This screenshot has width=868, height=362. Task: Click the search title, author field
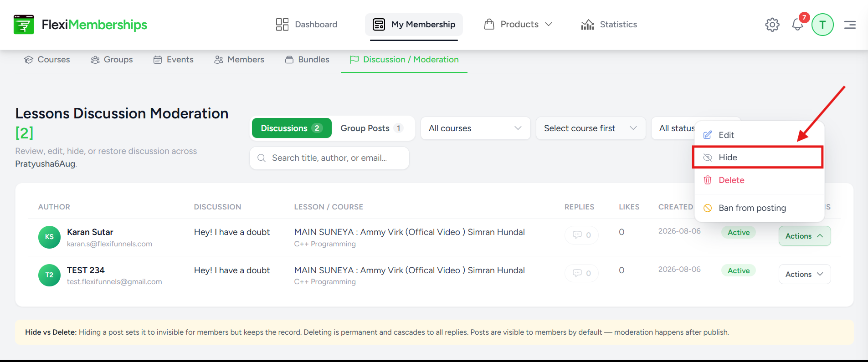329,158
